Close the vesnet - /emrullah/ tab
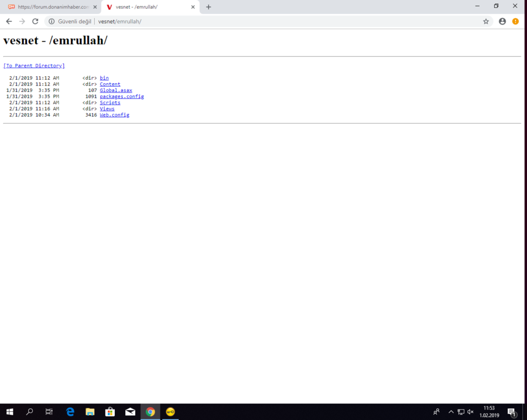Image resolution: width=527 pixels, height=420 pixels. tap(193, 7)
